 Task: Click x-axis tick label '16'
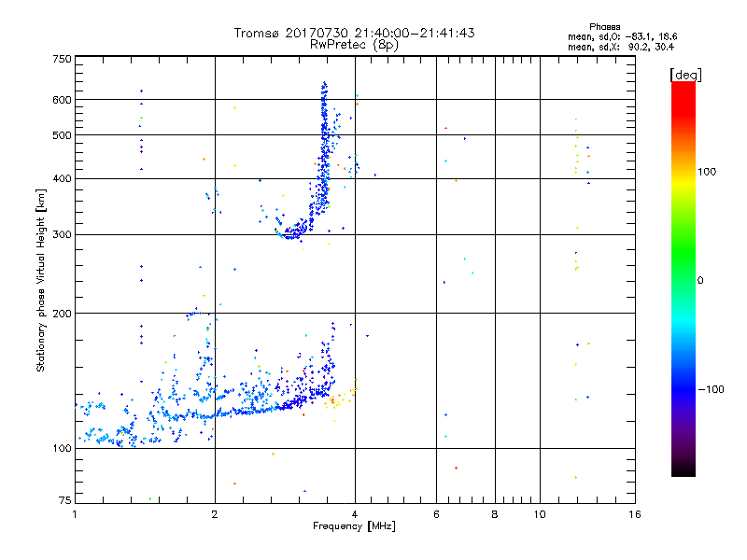point(635,514)
